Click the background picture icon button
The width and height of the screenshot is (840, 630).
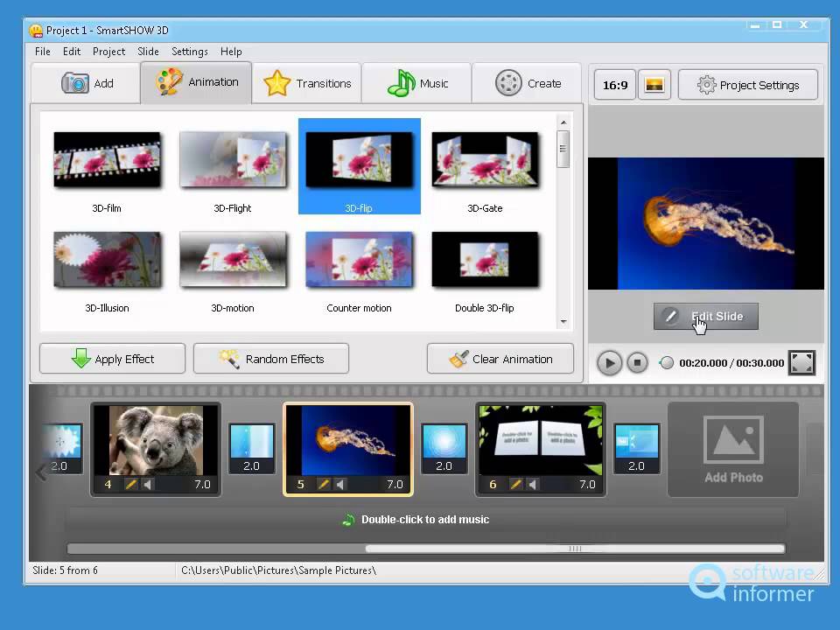(654, 85)
